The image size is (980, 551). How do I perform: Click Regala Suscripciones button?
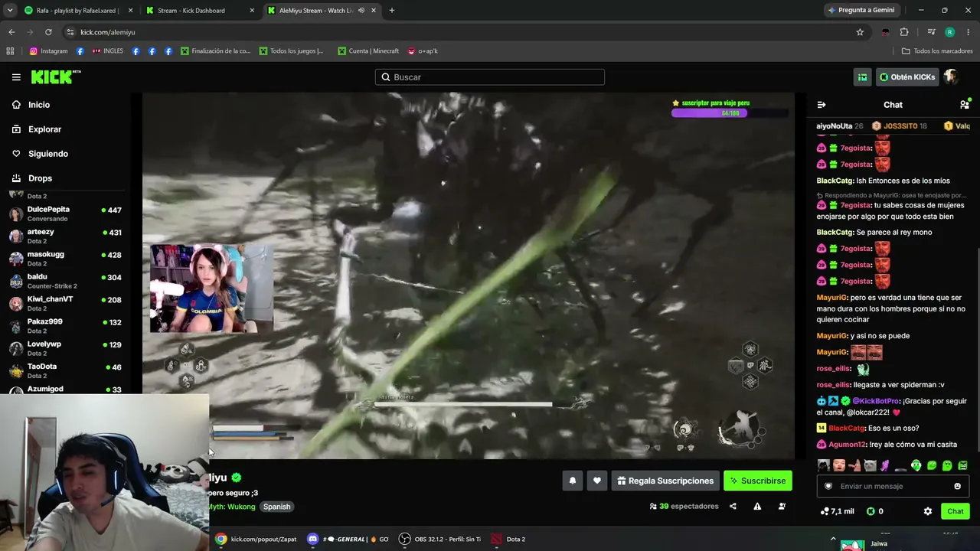665,481
